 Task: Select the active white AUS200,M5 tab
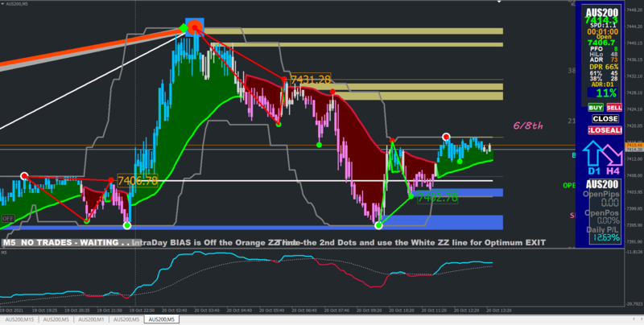click(x=162, y=319)
